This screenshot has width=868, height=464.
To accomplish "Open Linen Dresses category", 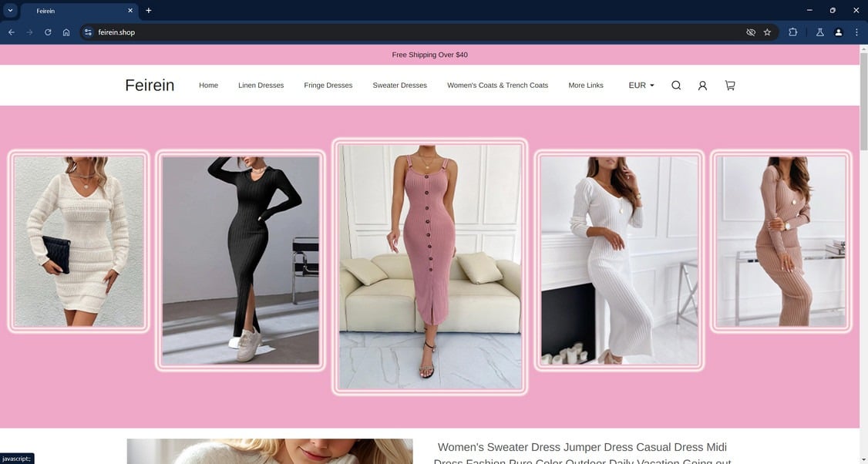I will 261,86.
